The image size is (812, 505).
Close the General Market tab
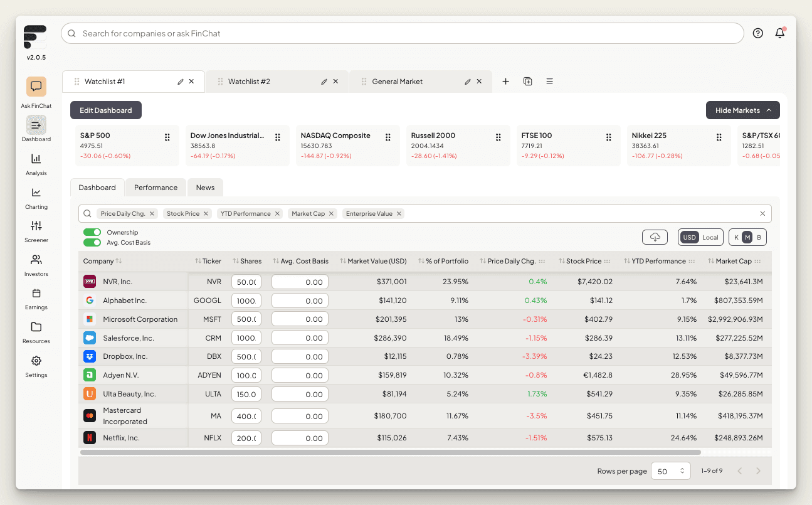pos(480,82)
